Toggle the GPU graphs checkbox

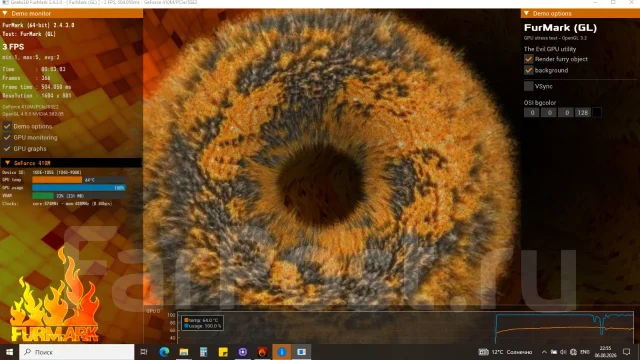7,149
